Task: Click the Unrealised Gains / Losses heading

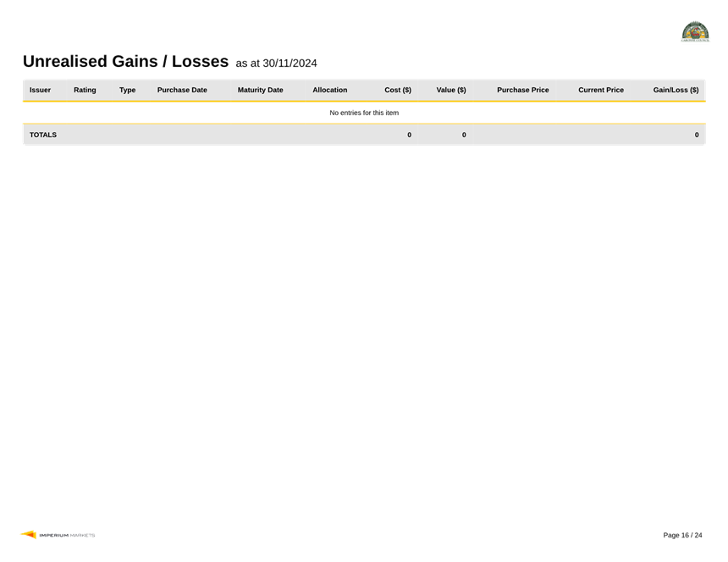Action: [126, 61]
